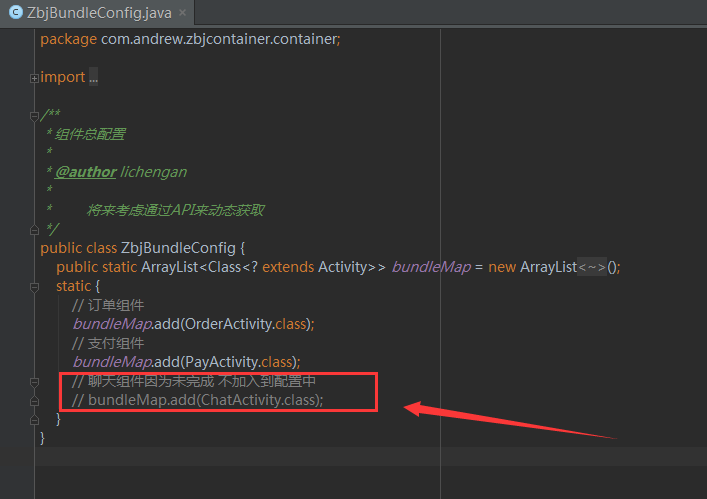707x499 pixels.
Task: Click OrderActivity in the add call
Action: pos(229,324)
